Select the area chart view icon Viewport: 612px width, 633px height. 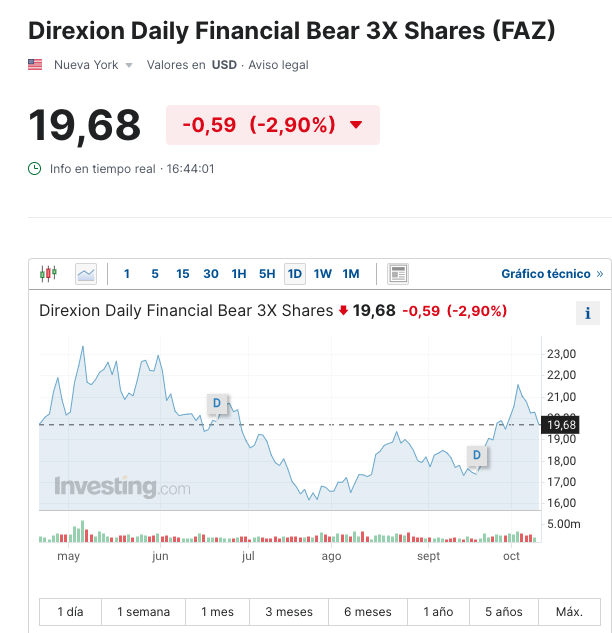pos(86,274)
